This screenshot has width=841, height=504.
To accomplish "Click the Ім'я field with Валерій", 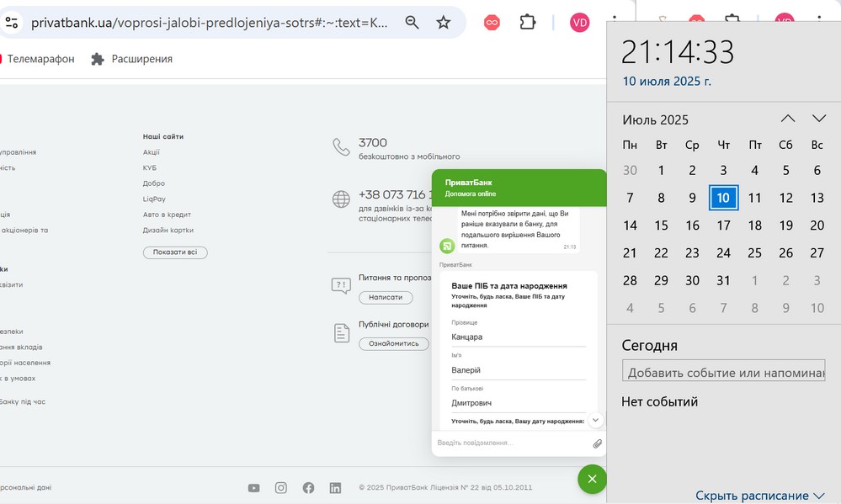I will click(518, 370).
